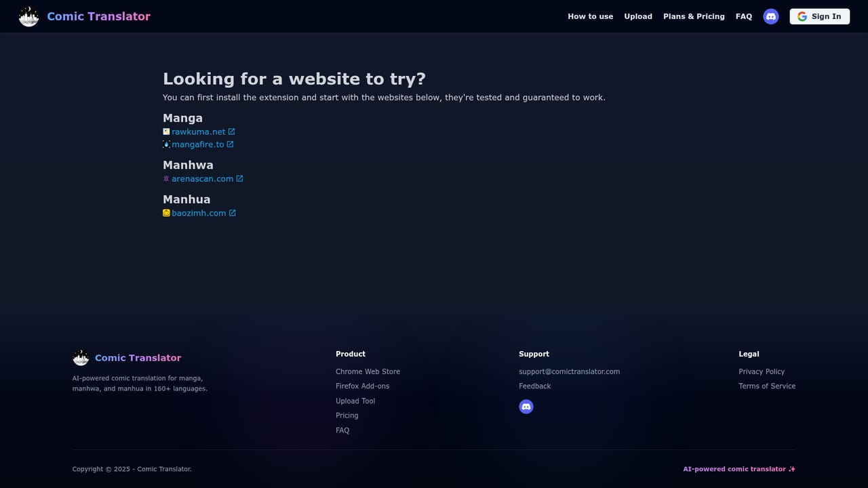The image size is (868, 488).
Task: Click the footer Comic Translator logo icon
Action: coord(81,358)
